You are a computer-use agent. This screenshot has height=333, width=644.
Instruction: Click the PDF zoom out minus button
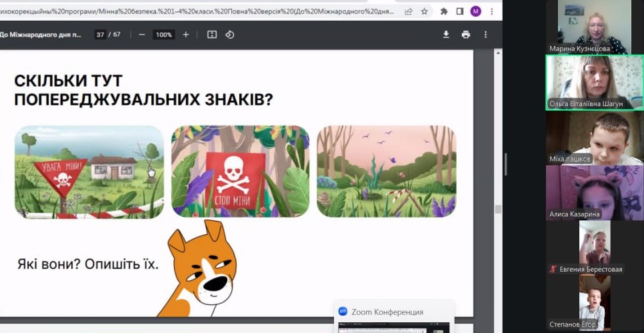point(142,35)
